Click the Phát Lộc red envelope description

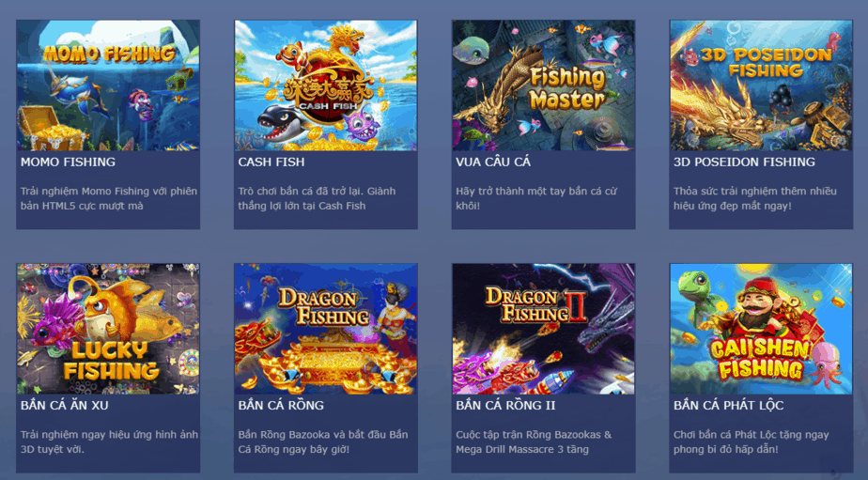click(752, 441)
